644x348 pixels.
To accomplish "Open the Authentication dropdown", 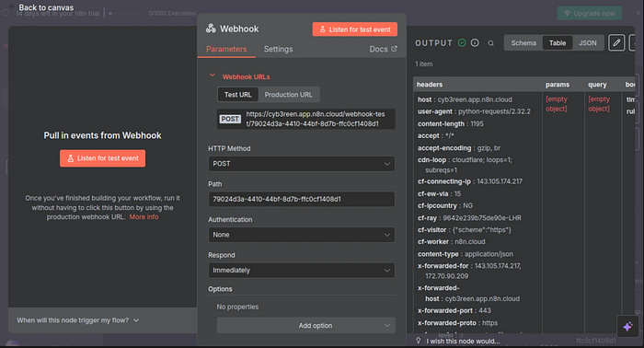I will point(302,235).
